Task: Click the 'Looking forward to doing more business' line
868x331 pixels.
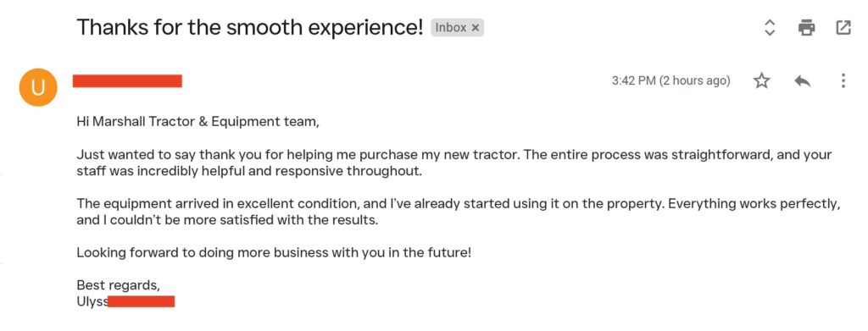Action: 274,254
